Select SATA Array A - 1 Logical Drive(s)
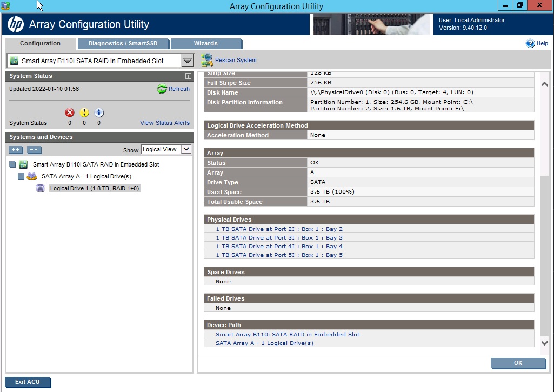Image resolution: width=554 pixels, height=392 pixels. [x=86, y=176]
